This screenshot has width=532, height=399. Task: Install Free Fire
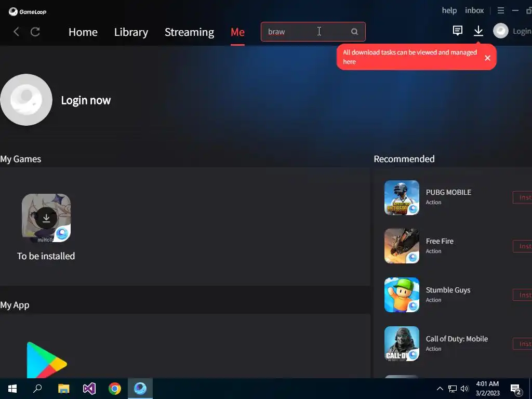coord(523,246)
